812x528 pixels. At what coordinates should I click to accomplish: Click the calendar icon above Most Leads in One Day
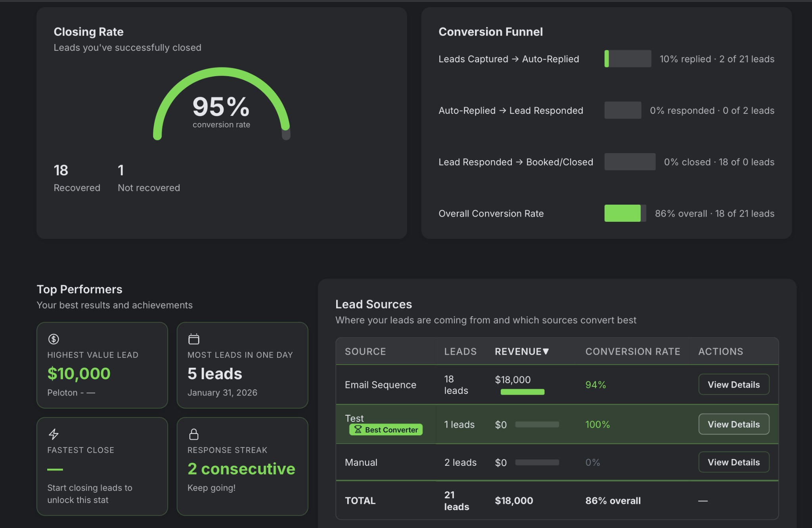coord(193,338)
